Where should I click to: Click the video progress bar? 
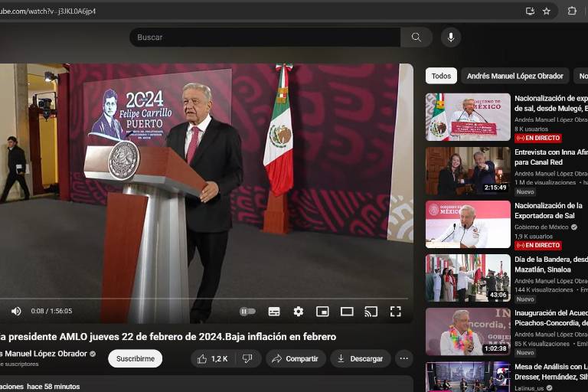204,299
